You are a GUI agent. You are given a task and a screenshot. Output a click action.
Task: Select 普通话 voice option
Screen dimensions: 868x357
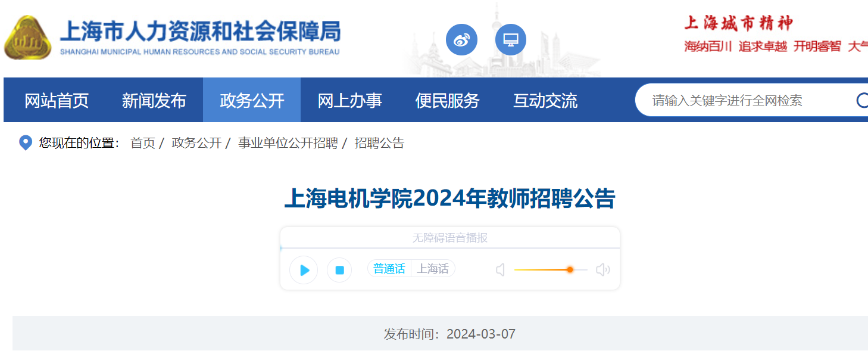(x=389, y=269)
